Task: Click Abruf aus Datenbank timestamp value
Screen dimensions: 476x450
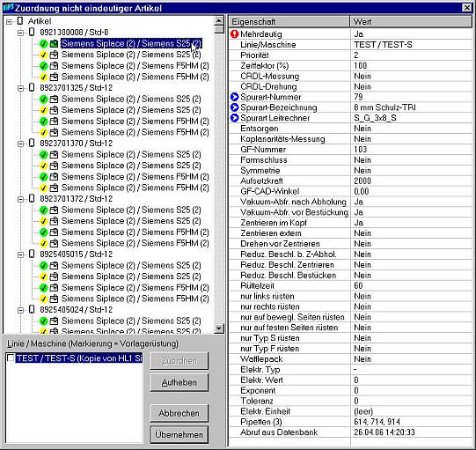Action: tap(384, 432)
